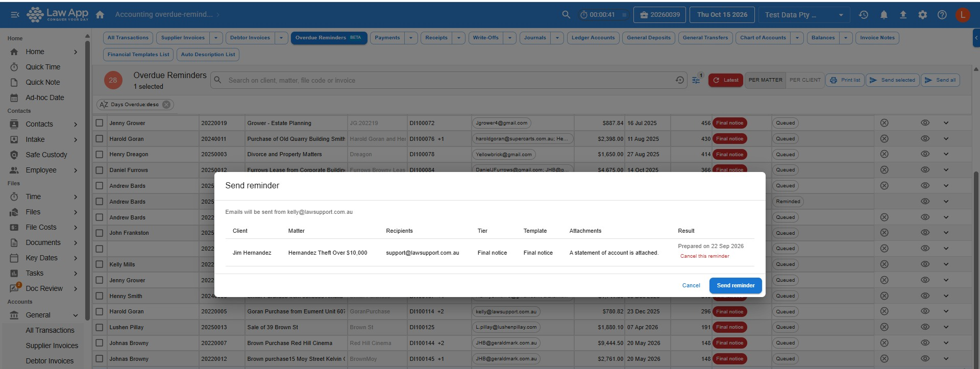Open Supplier Invoices dropdown arrow
The image size is (980, 369).
[216, 38]
